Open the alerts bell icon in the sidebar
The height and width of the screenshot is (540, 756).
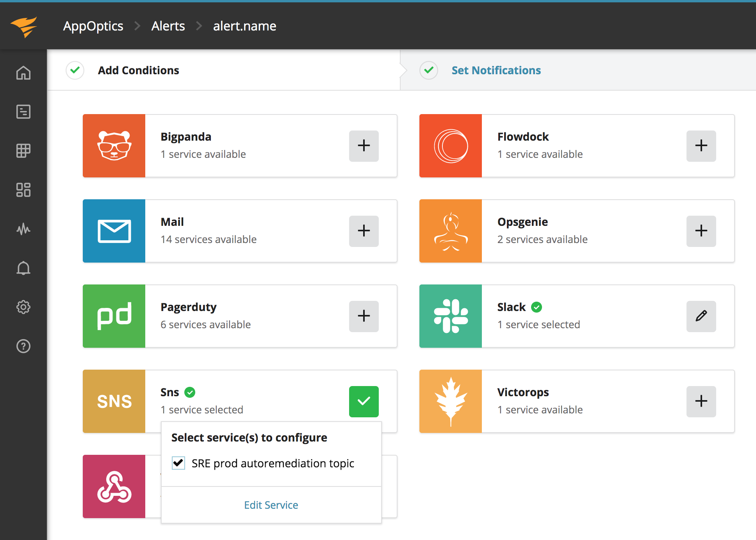tap(23, 268)
